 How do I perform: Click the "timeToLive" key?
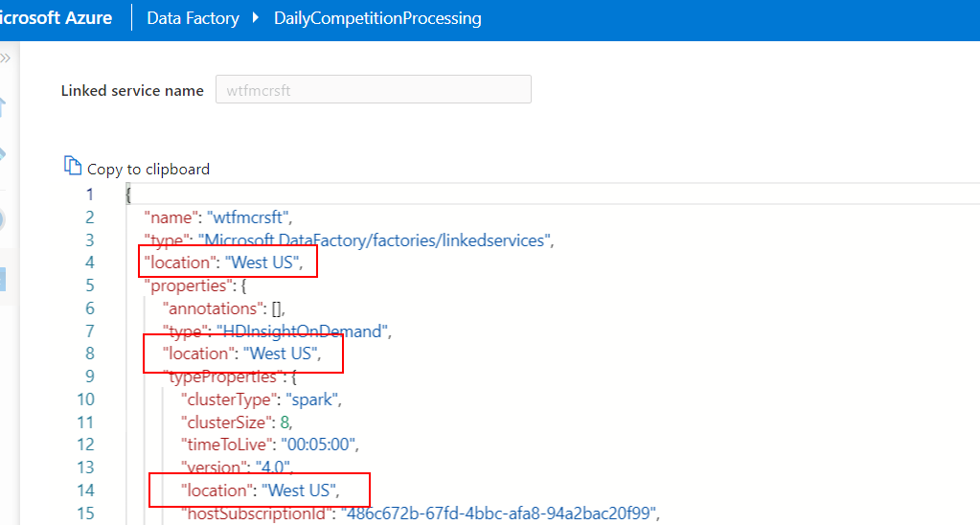point(227,445)
